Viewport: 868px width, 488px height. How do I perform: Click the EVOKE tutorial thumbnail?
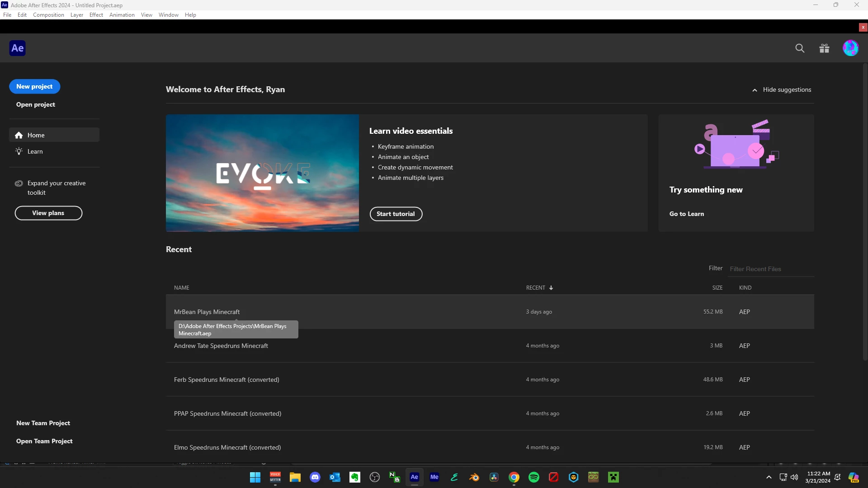point(262,173)
